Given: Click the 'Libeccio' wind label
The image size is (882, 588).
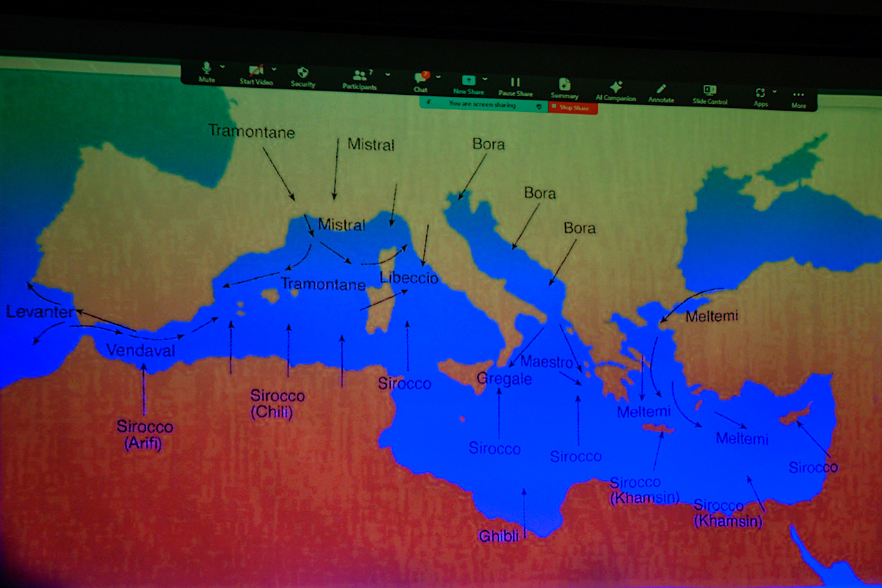Looking at the screenshot, I should coord(409,278).
